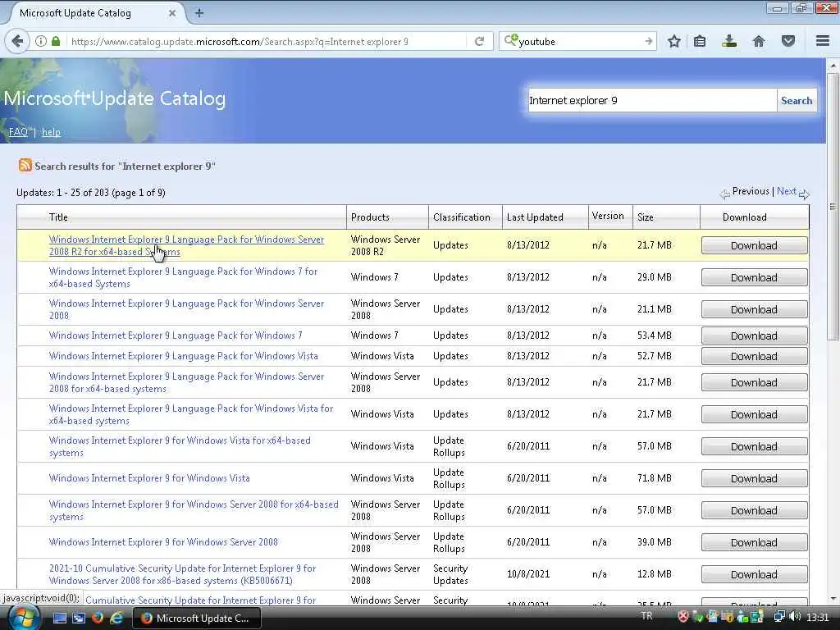Open the FAQ link

tap(18, 132)
